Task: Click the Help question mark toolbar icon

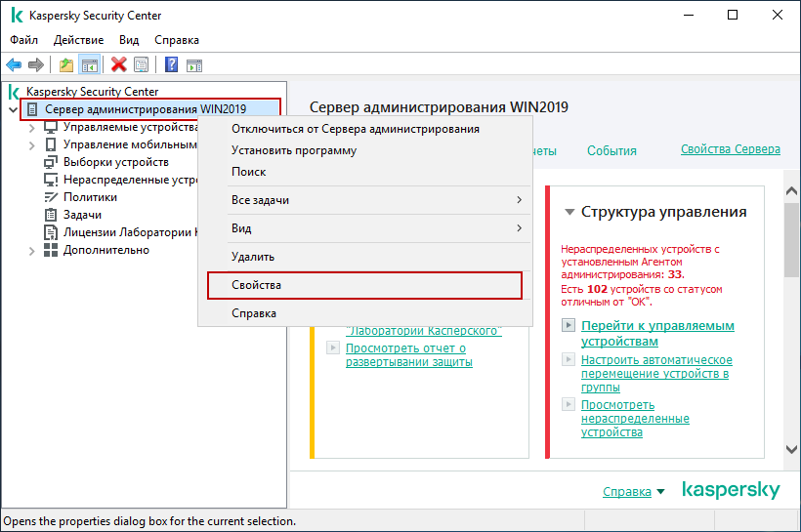Action: coord(172,64)
